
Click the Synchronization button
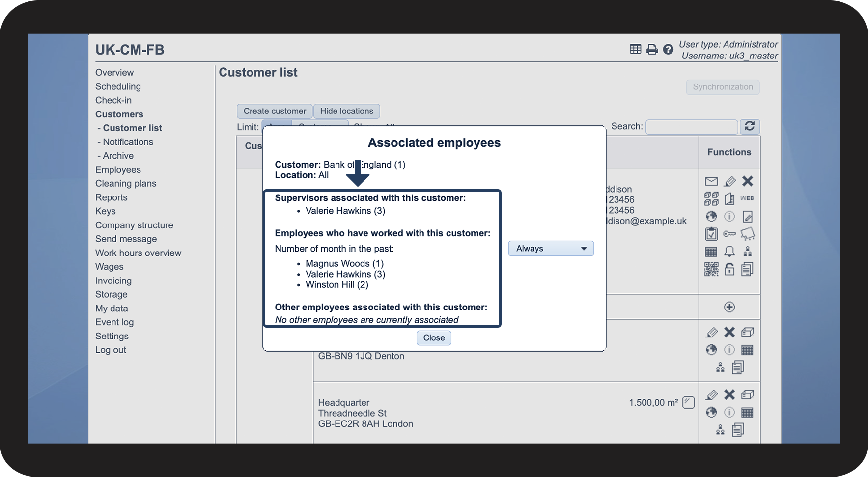pos(723,87)
